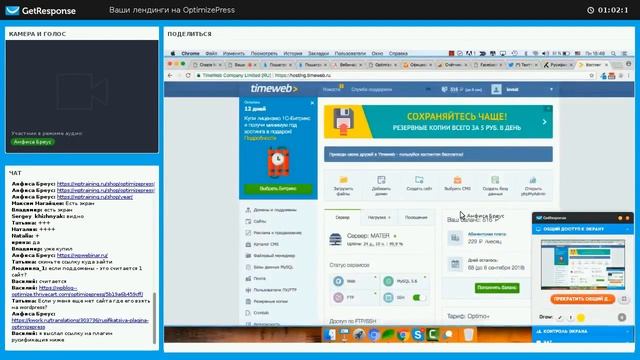This screenshot has width=640, height=360.
Task: Open the kwork.ru translations link in chat
Action: (80, 324)
